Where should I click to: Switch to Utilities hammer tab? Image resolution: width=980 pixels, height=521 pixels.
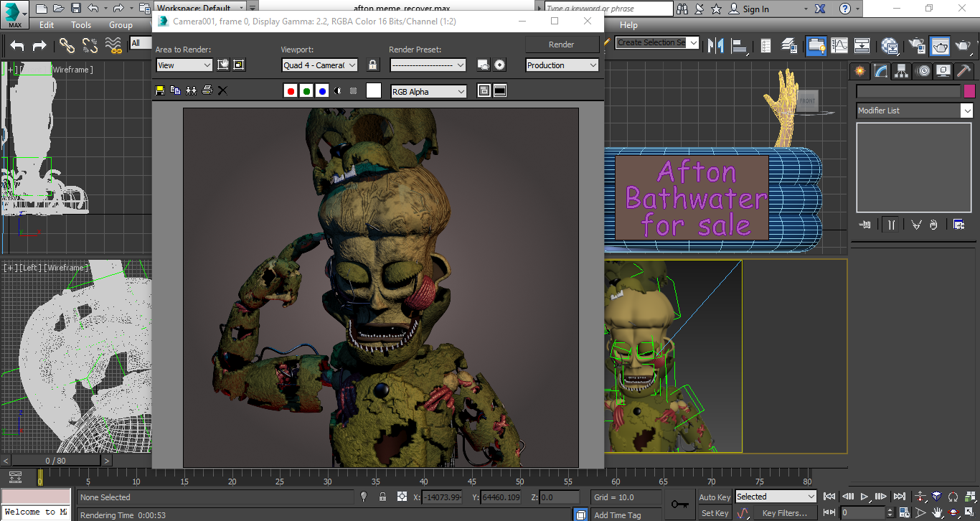click(x=964, y=71)
